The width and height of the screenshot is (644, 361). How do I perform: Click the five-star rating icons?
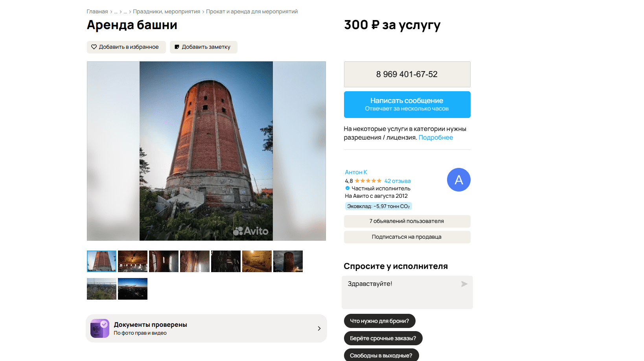[x=368, y=181]
